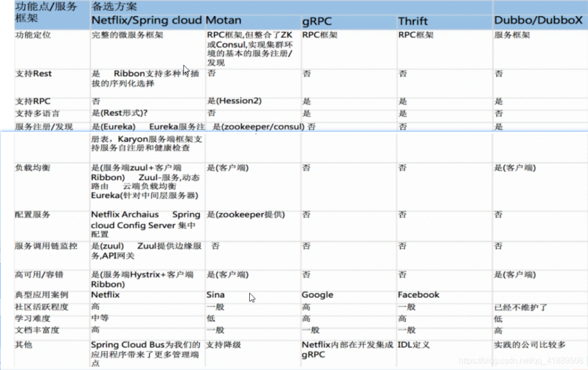
Task: Click the 是(Hession2) cell under Motan
Action: (x=234, y=101)
